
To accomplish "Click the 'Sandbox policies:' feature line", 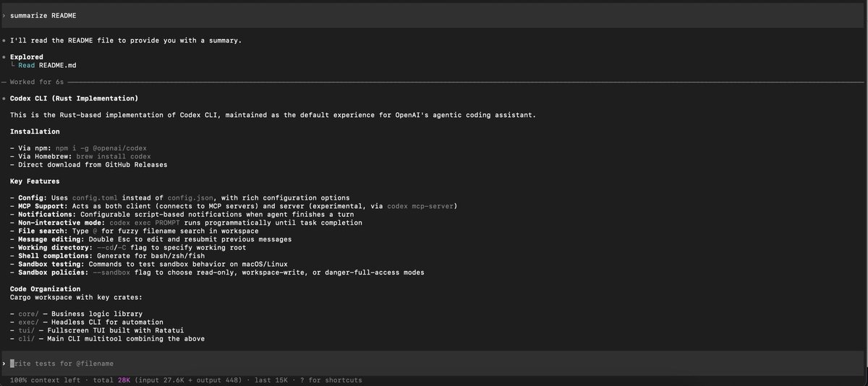I will tap(217, 273).
